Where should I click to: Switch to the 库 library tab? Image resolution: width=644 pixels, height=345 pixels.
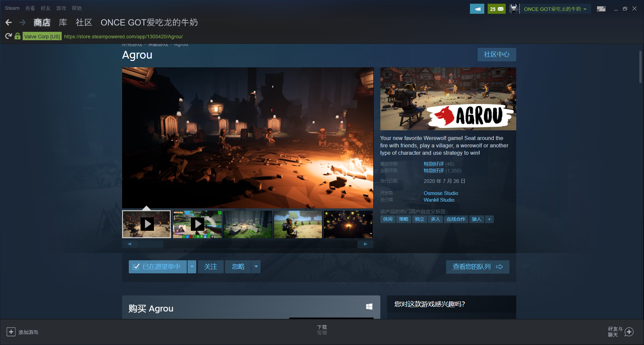[63, 22]
